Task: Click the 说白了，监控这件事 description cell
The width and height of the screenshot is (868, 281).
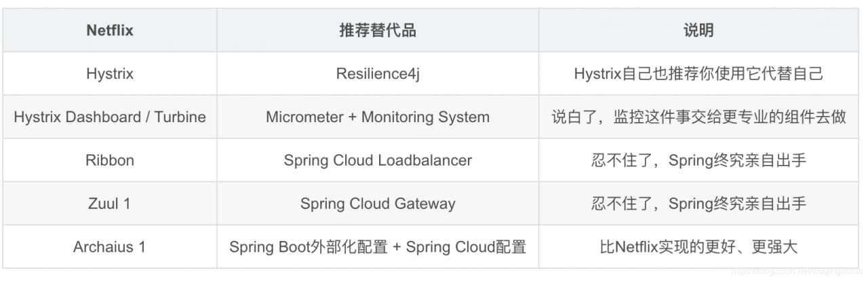Action: 698,117
